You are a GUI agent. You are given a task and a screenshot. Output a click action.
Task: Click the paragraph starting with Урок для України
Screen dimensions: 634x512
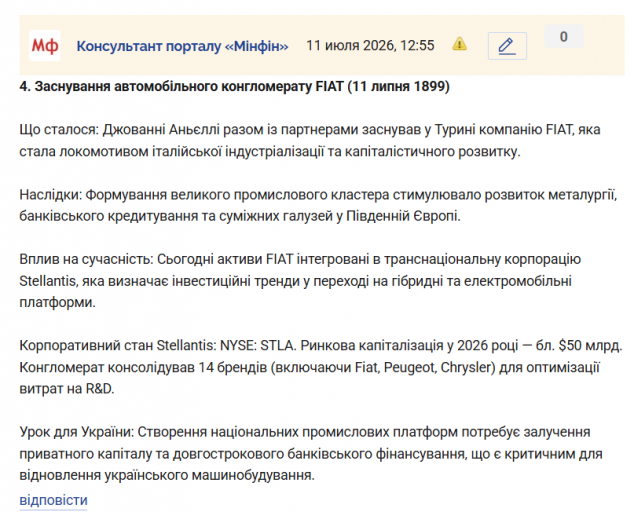[x=311, y=453]
